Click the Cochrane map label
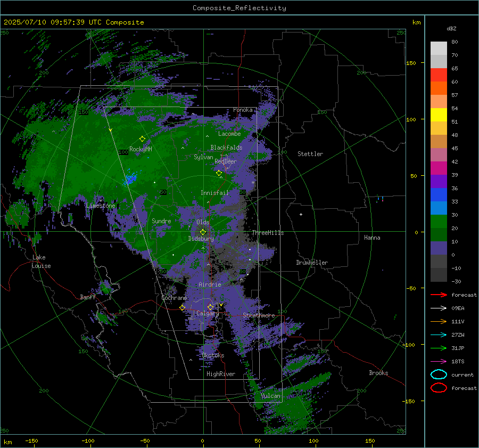 coord(174,298)
